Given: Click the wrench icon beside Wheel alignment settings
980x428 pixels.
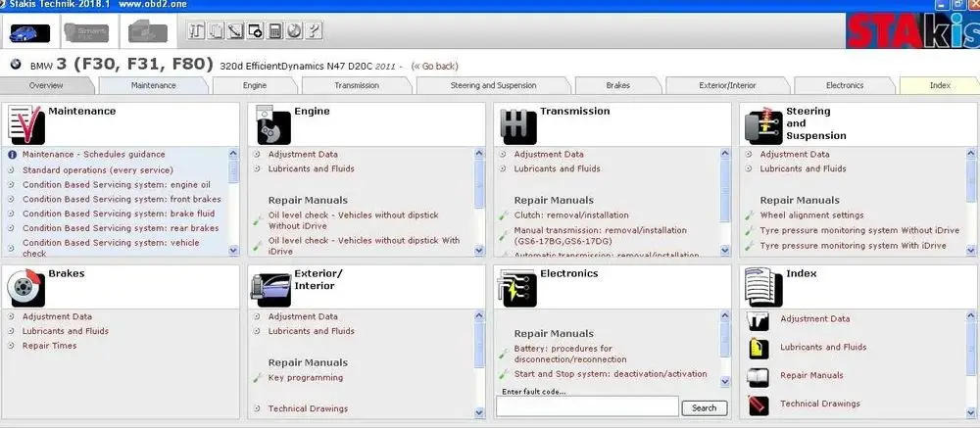Looking at the screenshot, I should click(749, 215).
